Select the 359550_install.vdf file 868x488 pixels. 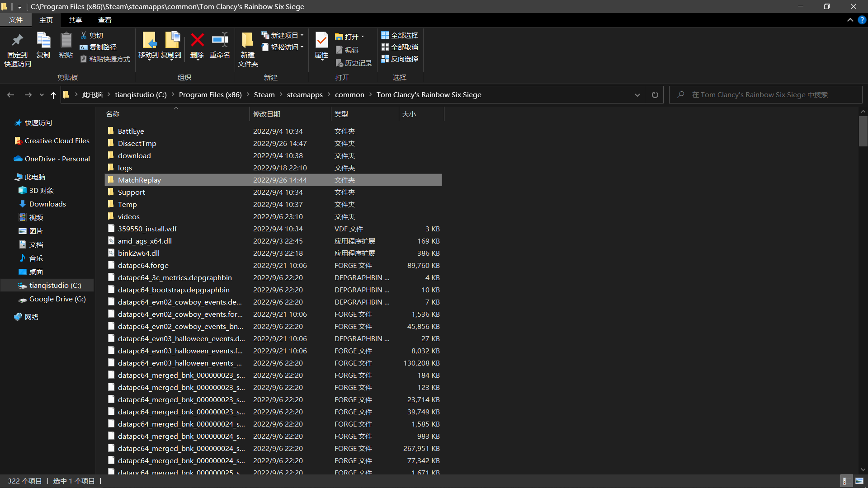tap(273, 229)
